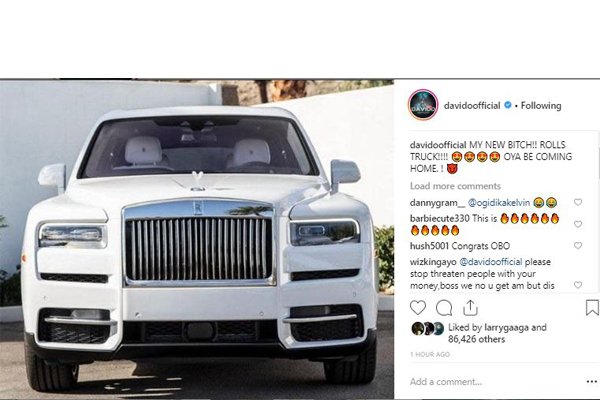Like wizkingayo's comment

[x=578, y=285]
